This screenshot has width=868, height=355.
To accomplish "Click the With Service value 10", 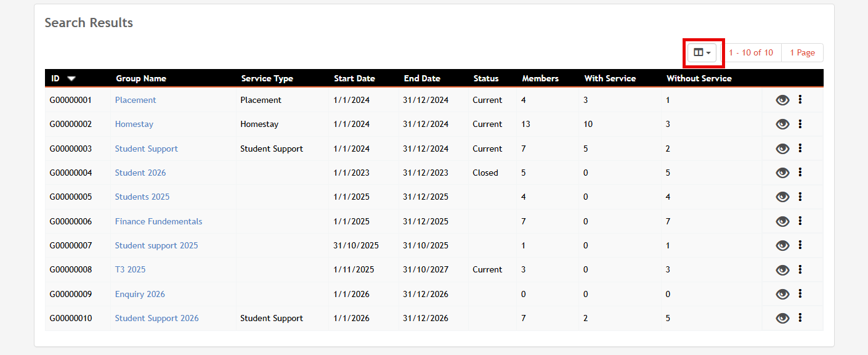I will pyautogui.click(x=588, y=124).
